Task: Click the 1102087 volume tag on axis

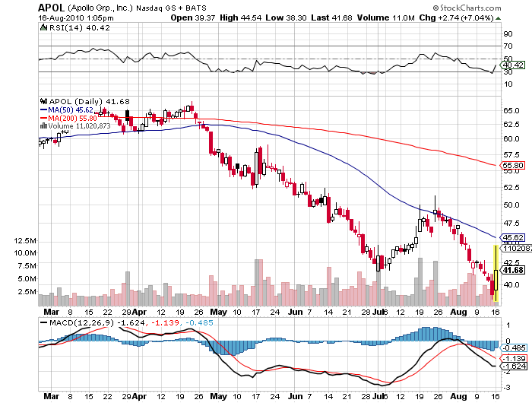Action: (x=516, y=248)
